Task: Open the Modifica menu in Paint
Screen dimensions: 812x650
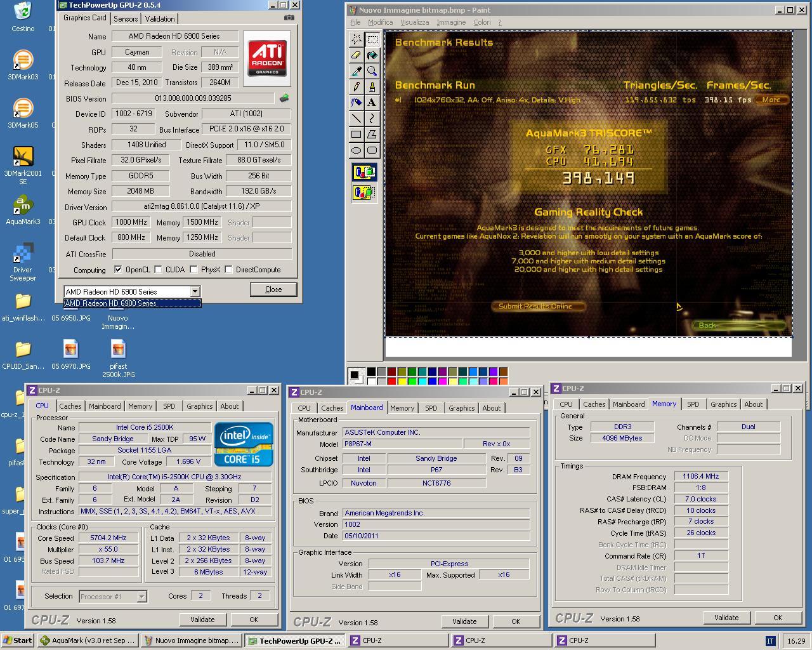Action: [x=380, y=22]
